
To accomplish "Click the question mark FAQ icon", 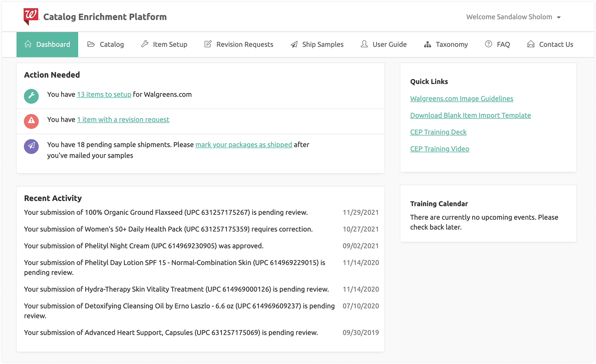I will tap(488, 44).
